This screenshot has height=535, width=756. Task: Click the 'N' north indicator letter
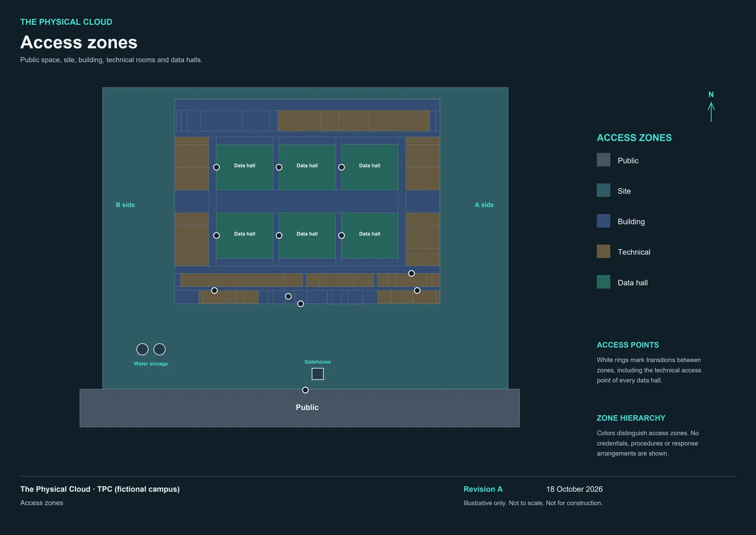pos(711,95)
